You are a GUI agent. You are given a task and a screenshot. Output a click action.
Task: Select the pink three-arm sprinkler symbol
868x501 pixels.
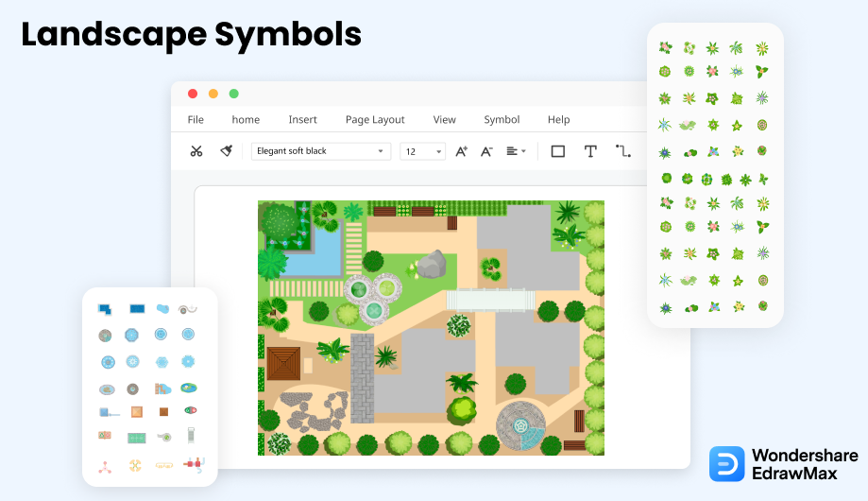pos(105,467)
